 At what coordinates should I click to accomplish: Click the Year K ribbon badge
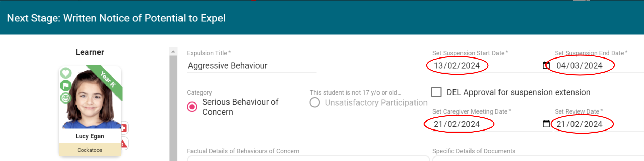pyautogui.click(x=108, y=79)
